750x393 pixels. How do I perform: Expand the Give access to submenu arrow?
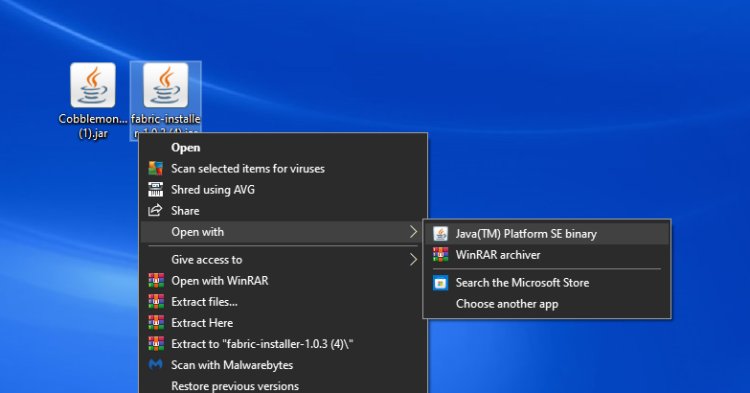coord(413,260)
